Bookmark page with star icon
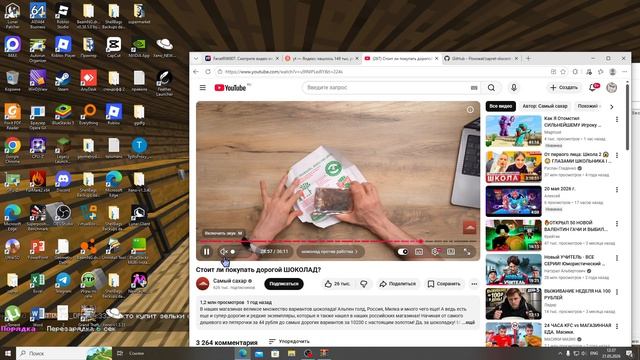640x360 pixels. coord(563,71)
